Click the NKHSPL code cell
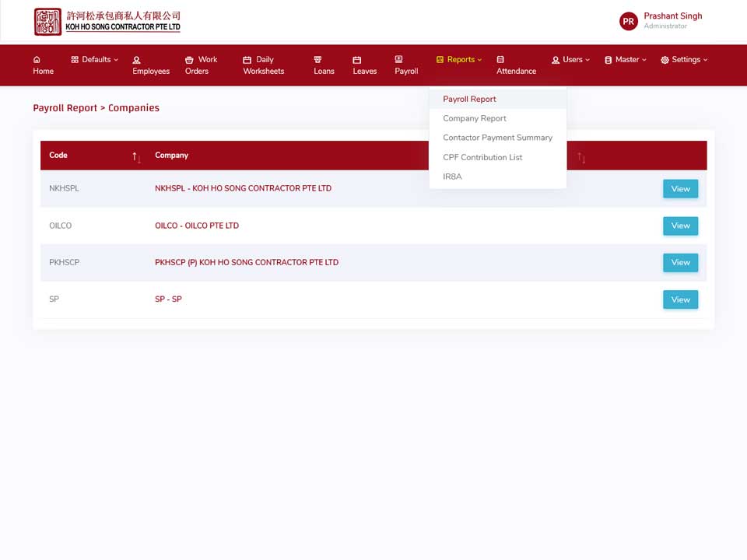This screenshot has width=747, height=560. 64,188
